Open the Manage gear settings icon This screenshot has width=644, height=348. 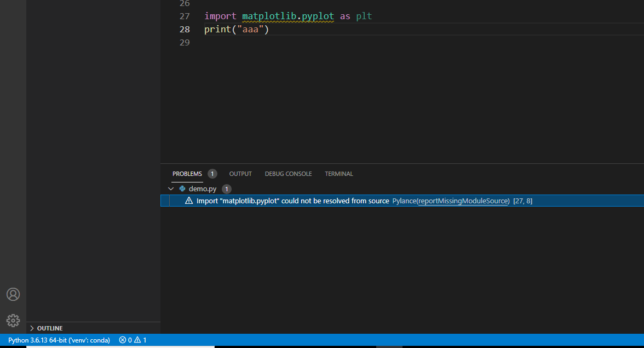13,321
